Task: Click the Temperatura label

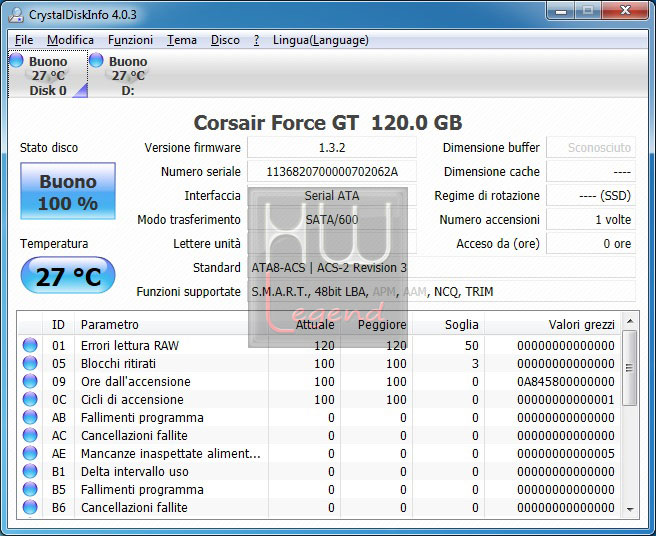Action: coord(54,243)
